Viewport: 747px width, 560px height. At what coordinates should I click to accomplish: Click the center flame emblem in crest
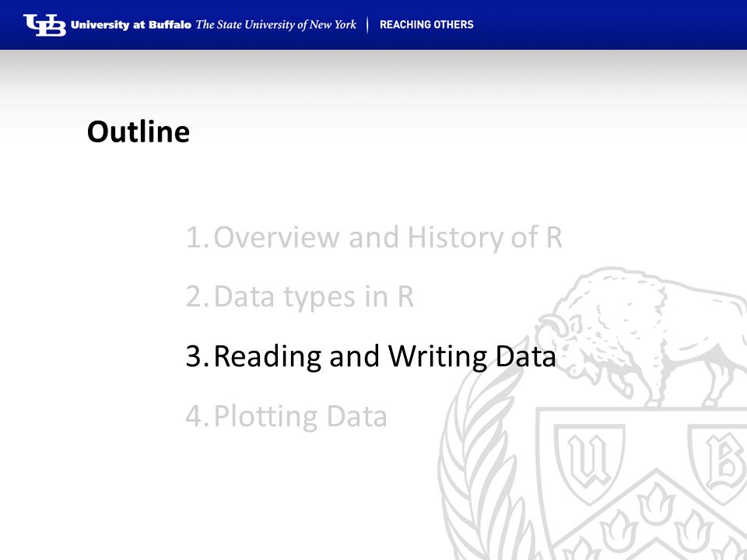[657, 503]
